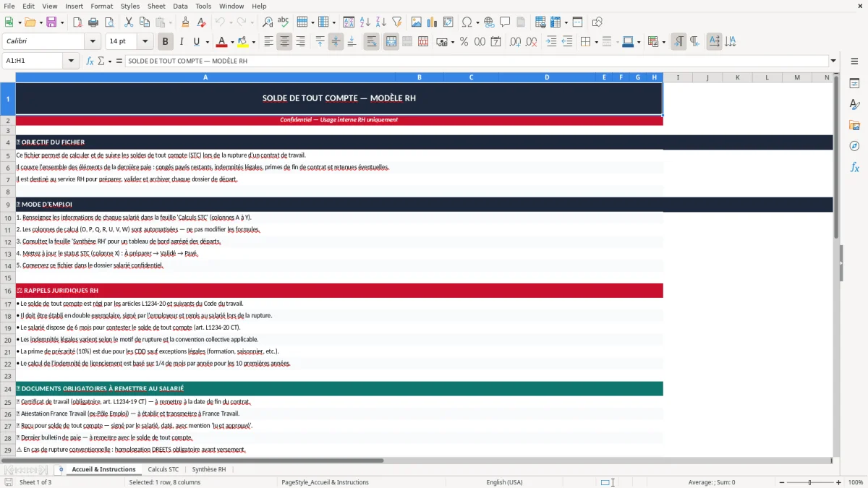Image resolution: width=868 pixels, height=488 pixels.
Task: Open the Font Size dropdown
Action: [x=145, y=42]
